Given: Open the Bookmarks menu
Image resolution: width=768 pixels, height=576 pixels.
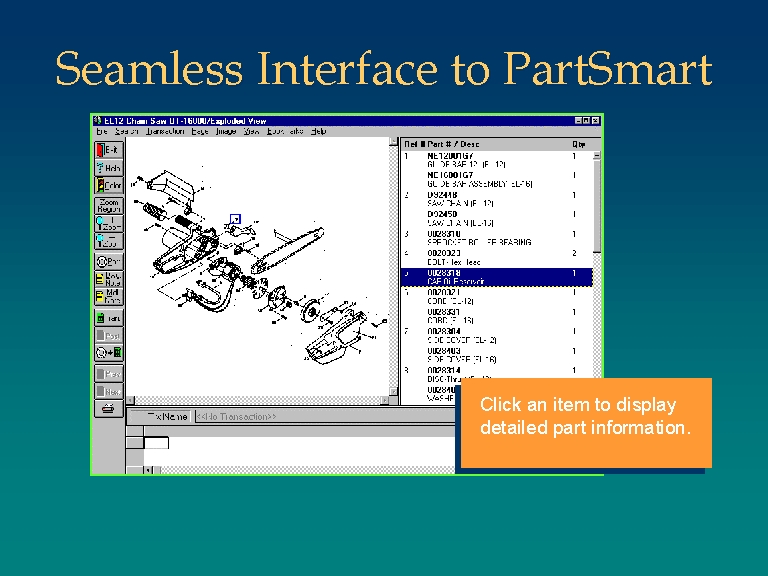Looking at the screenshot, I should [x=285, y=131].
